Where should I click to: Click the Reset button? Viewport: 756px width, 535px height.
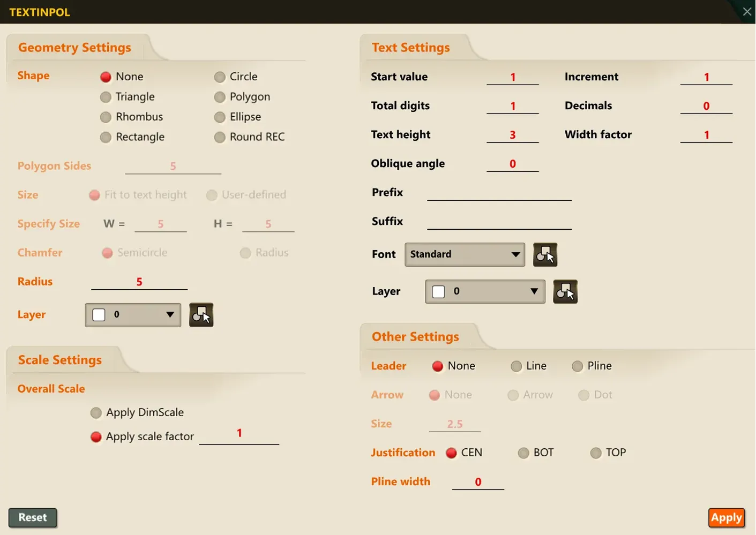33,518
